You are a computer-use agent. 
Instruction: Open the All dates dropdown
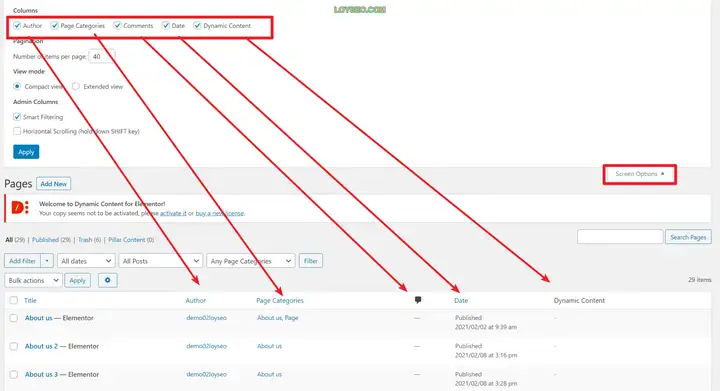point(86,261)
